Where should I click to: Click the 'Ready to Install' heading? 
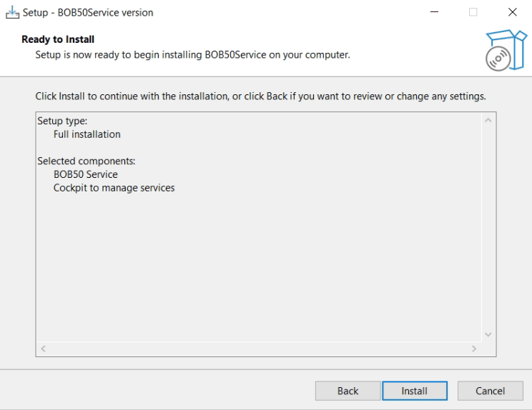[x=58, y=39]
